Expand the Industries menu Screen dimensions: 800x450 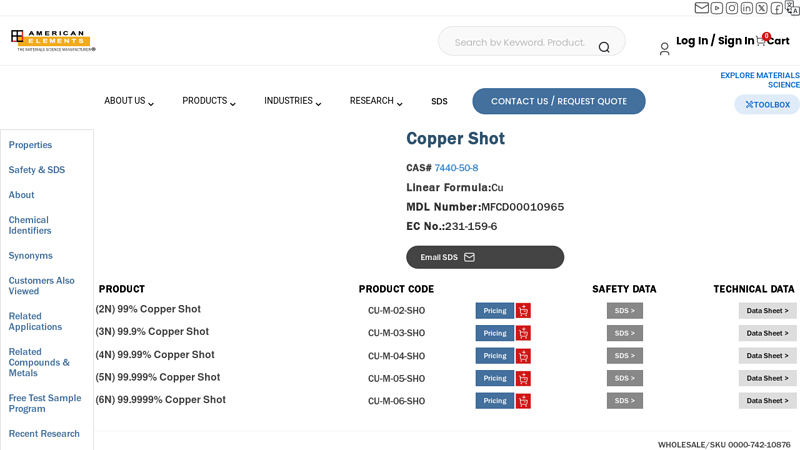click(293, 101)
